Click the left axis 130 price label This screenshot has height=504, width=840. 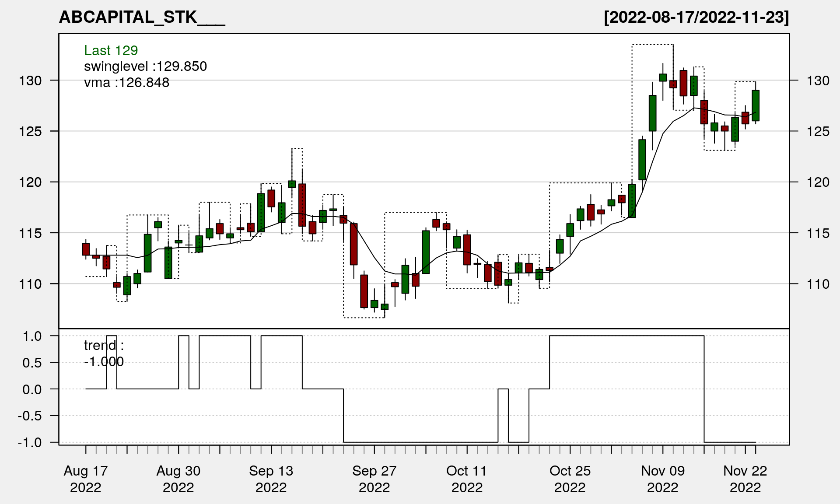click(30, 80)
